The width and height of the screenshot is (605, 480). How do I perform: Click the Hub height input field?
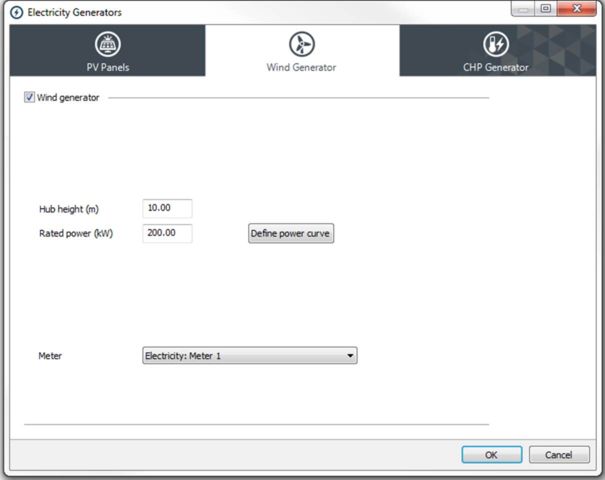click(x=167, y=208)
